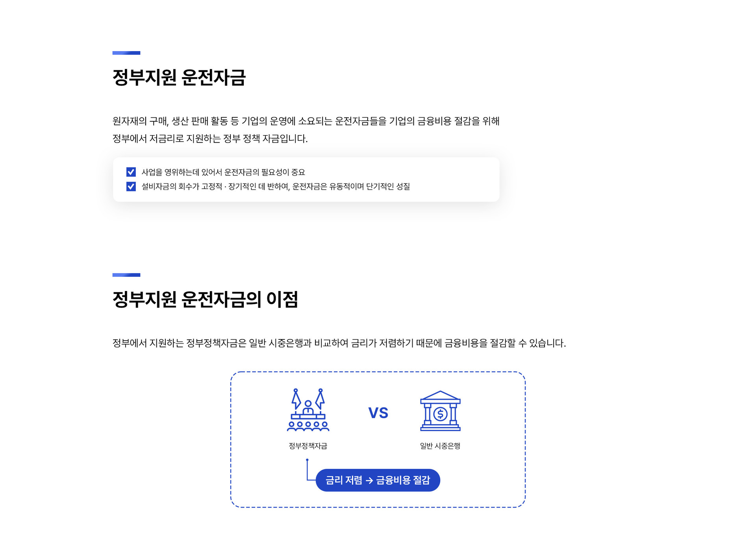Image resolution: width=756 pixels, height=543 pixels.
Task: Click the government policy fund podium icon
Action: [308, 410]
